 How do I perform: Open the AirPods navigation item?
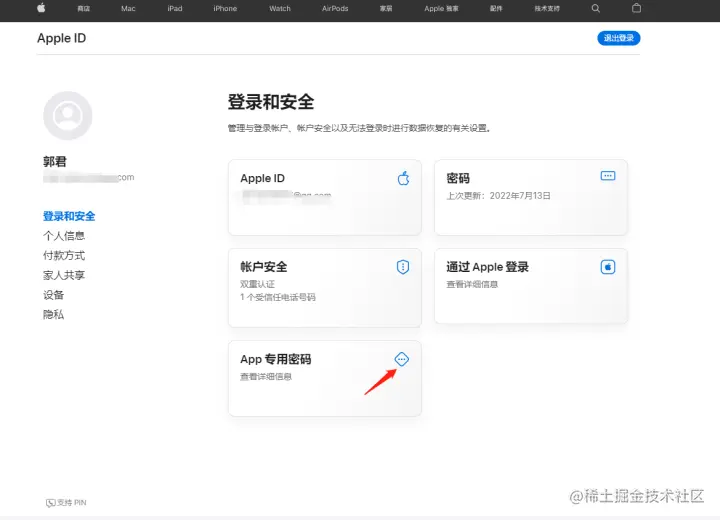pos(335,8)
